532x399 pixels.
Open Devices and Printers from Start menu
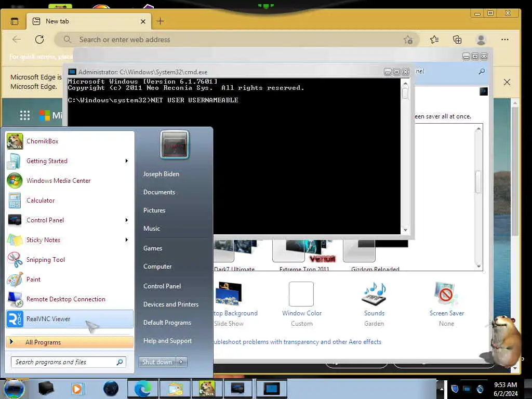point(171,304)
